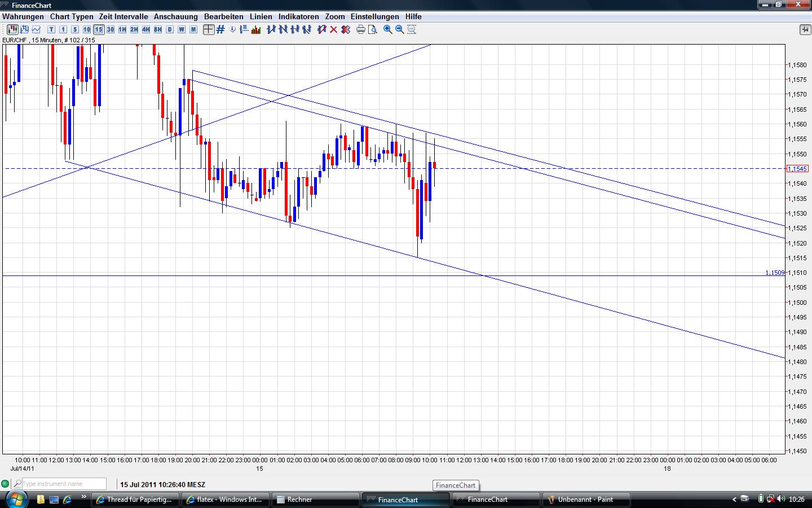Select the bar chart type icon
Image resolution: width=812 pixels, height=508 pixels.
click(24, 29)
